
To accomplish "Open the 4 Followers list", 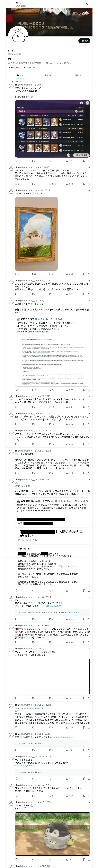I will (29, 68).
